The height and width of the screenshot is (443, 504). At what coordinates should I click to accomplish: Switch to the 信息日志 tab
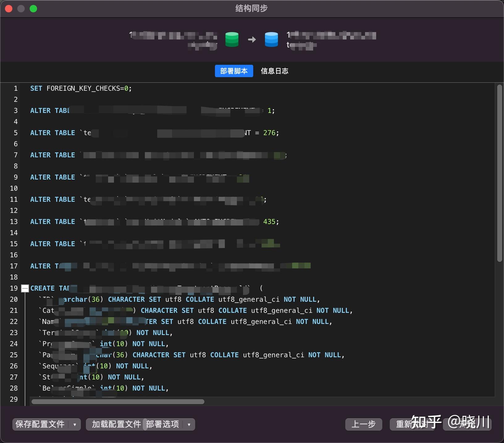[x=274, y=71]
